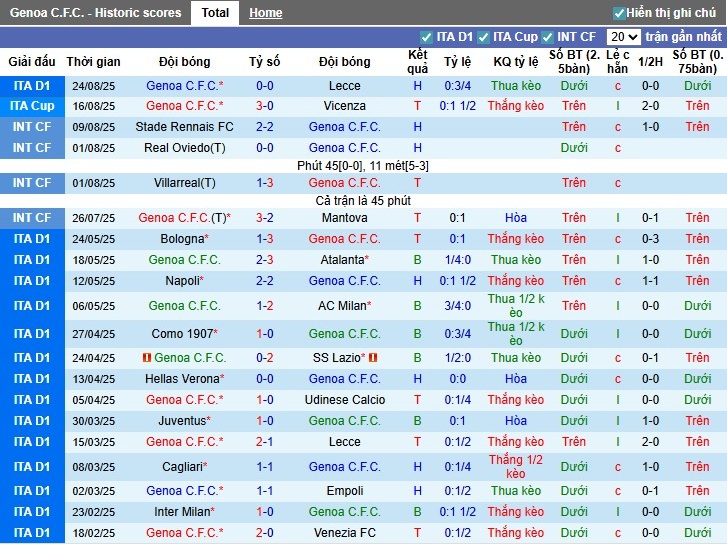This screenshot has width=727, height=545.
Task: Click the ITA Cup league badge on 16/08/25
Action: point(32,106)
